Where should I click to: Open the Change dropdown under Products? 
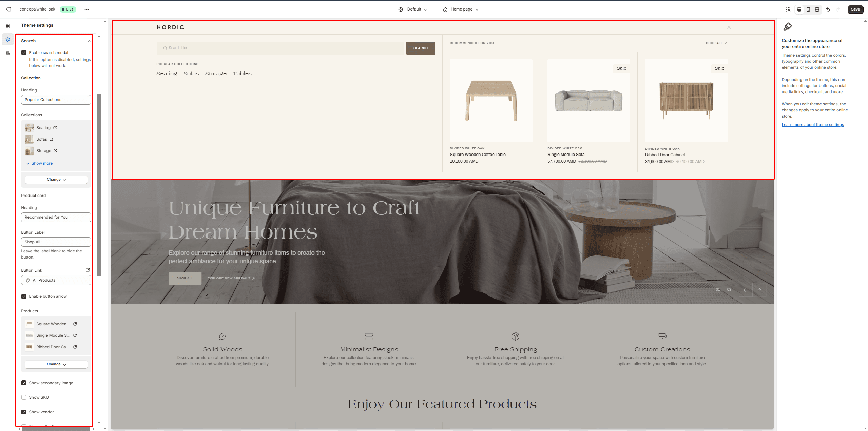click(56, 364)
